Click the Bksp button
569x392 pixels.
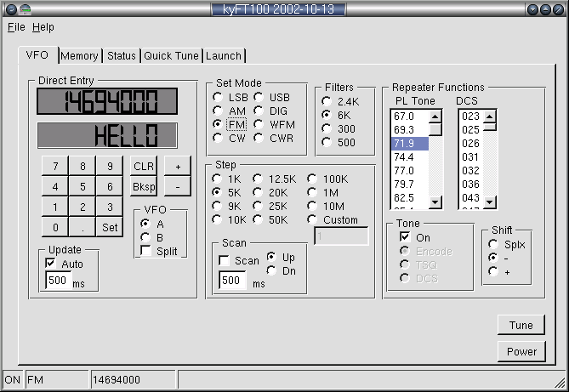(144, 186)
